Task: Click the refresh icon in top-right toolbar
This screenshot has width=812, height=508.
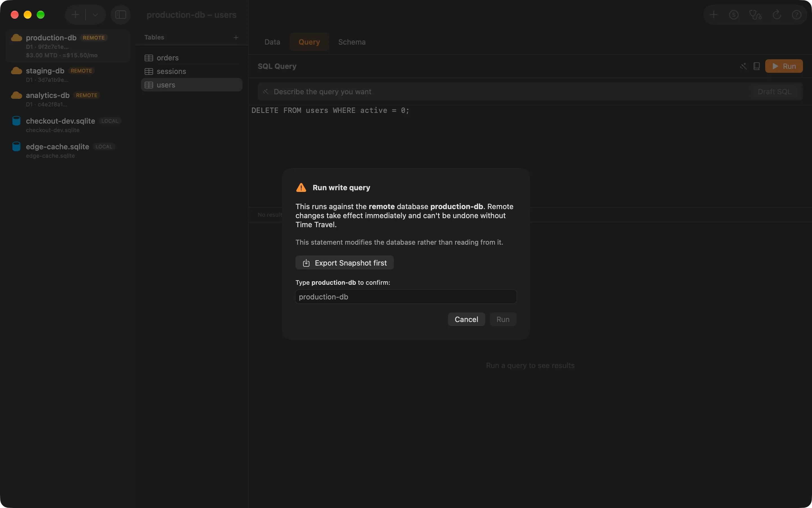Action: pyautogui.click(x=777, y=15)
